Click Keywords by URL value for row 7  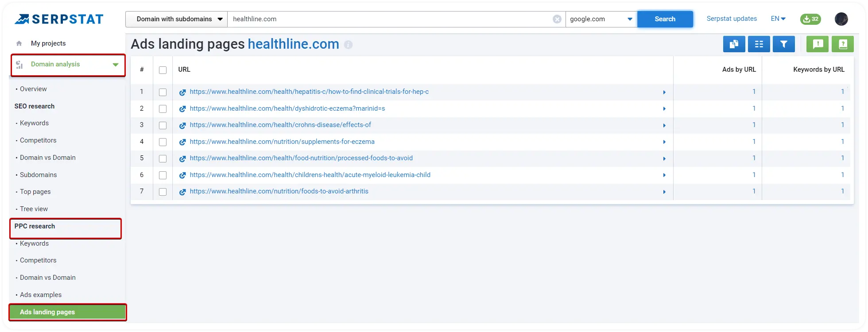(842, 191)
